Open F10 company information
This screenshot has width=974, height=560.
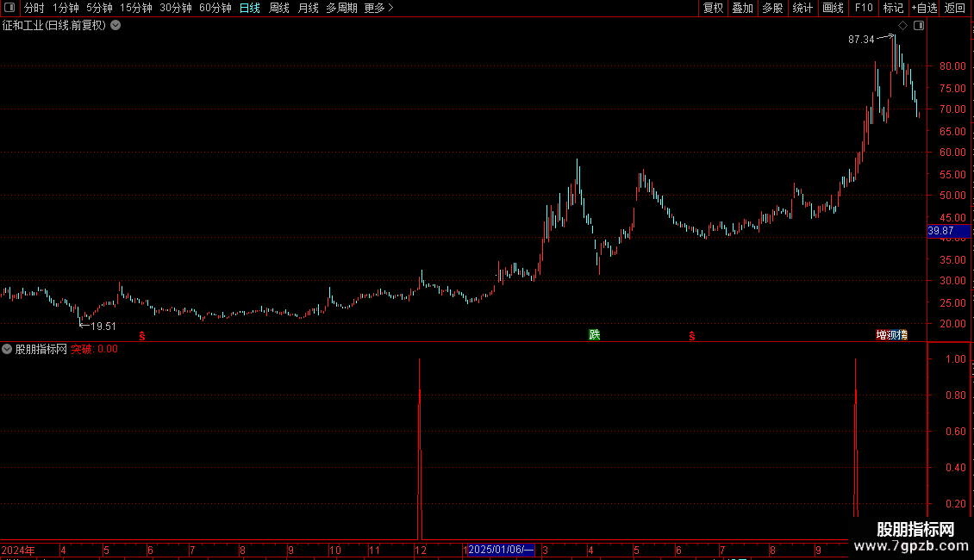tap(864, 8)
